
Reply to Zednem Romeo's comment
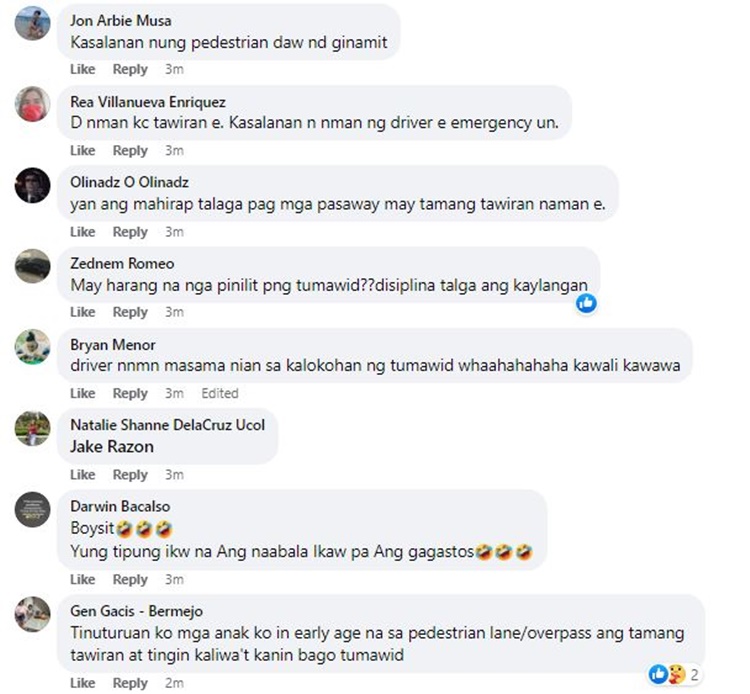point(130,312)
